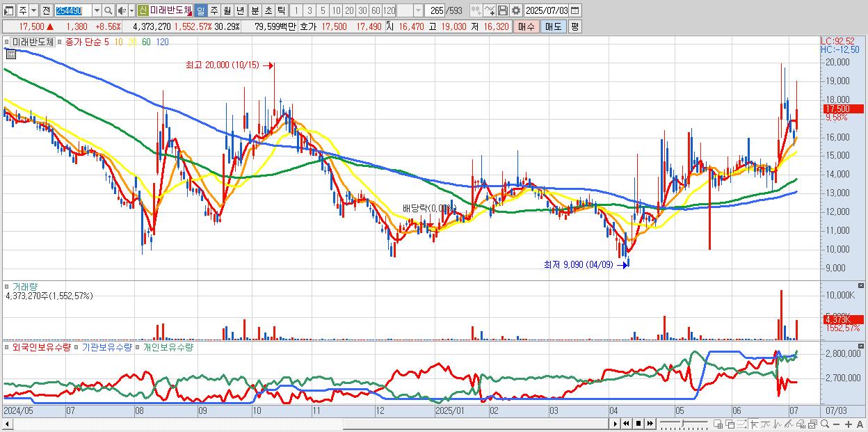
Task: Select the 분 minute period toggle
Action: 255,10
